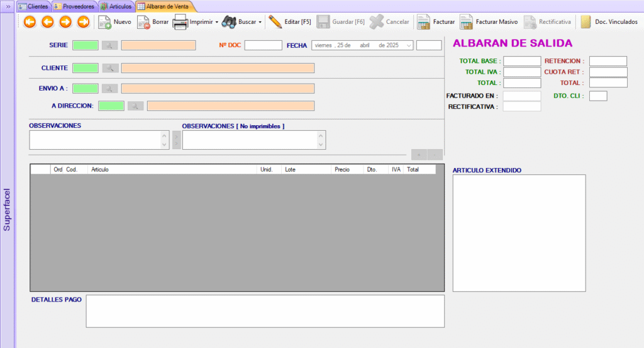Click the ARTICULO EXTENDIDO text area
Image resolution: width=644 pixels, height=348 pixels.
[519, 233]
